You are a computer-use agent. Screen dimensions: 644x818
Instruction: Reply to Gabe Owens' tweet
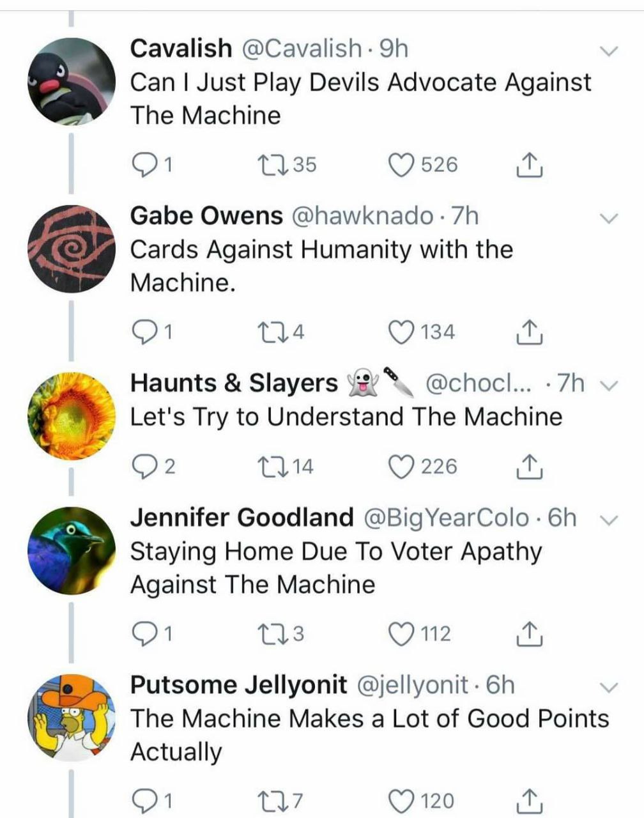pyautogui.click(x=144, y=332)
